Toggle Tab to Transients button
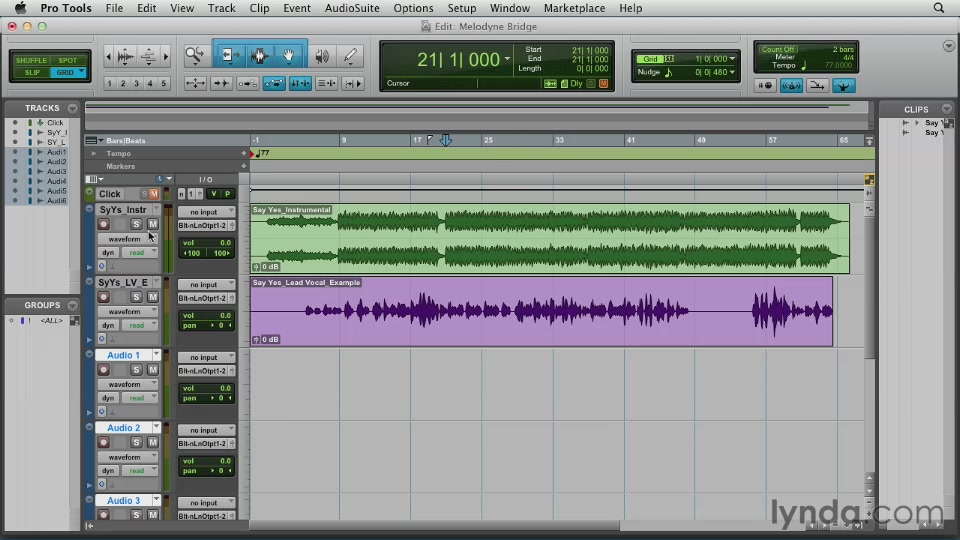The image size is (960, 540). pos(221,83)
